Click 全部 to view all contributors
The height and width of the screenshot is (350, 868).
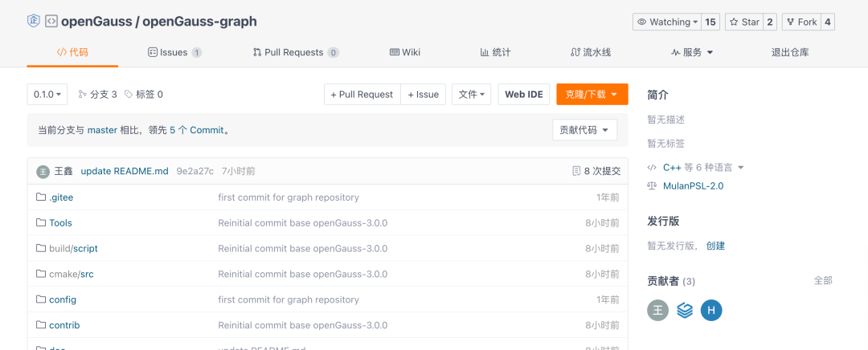point(823,280)
